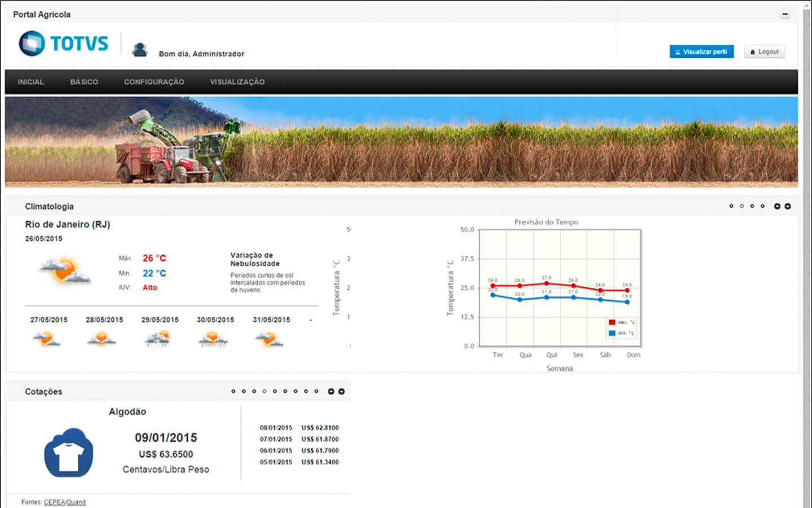The image size is (812, 508).
Task: Open the VISUALIZAÇÃO menu
Action: 237,82
